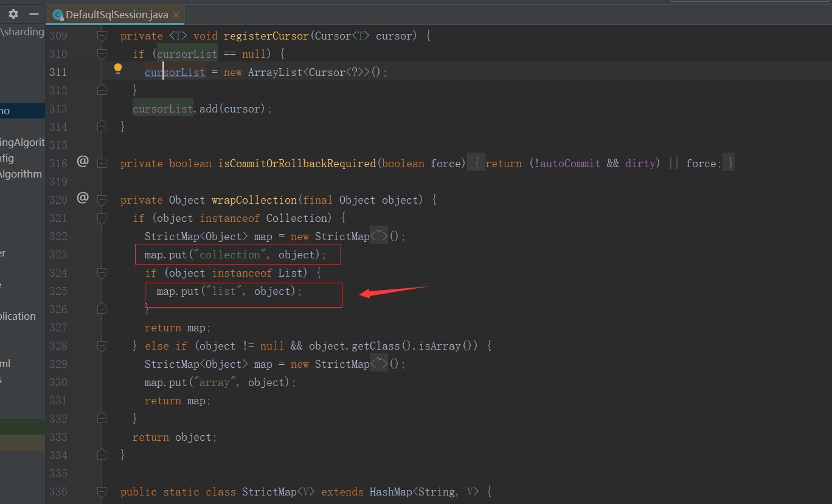Image resolution: width=832 pixels, height=504 pixels.
Task: Click line number 336 in the gutter
Action: tap(58, 492)
